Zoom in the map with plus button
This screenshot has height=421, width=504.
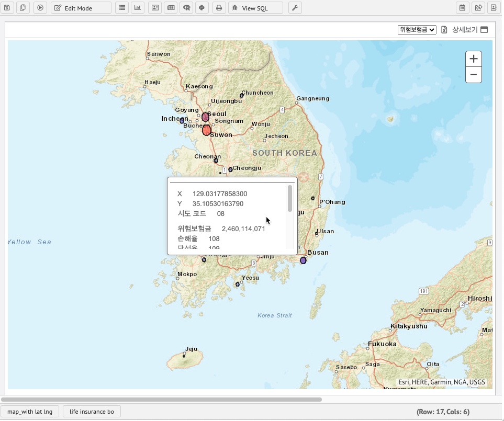[x=474, y=59]
